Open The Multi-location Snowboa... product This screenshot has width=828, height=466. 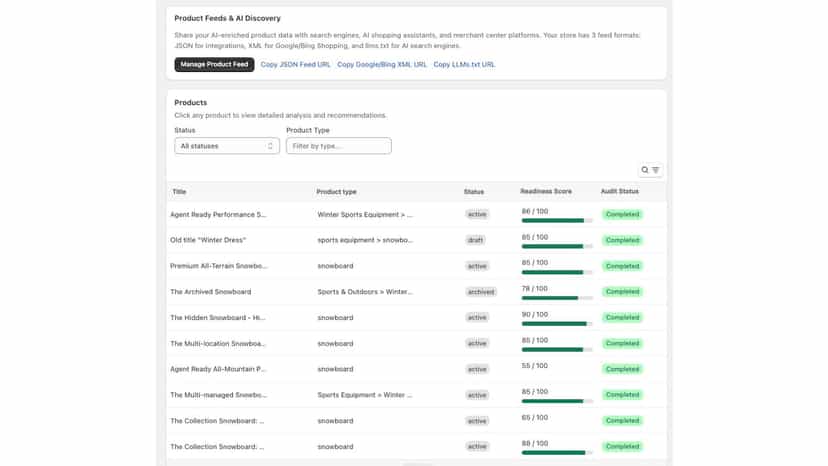point(218,343)
